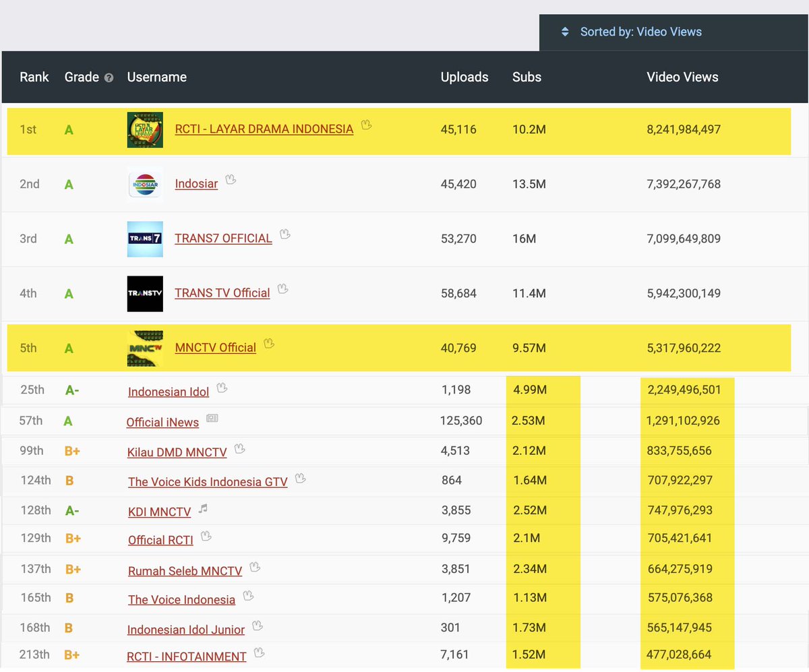The height and width of the screenshot is (672, 809).
Task: Open Kilau DMD MNCTV link
Action: click(177, 452)
